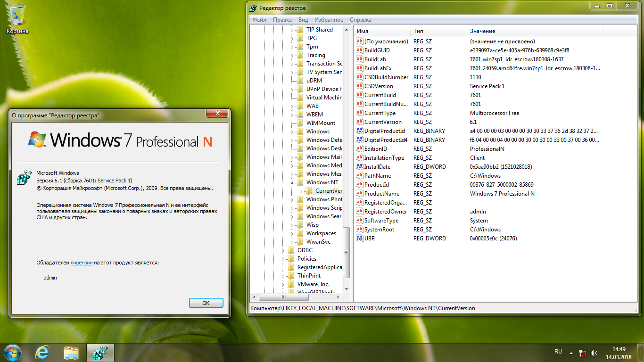Open the Файл menu

pyautogui.click(x=259, y=20)
